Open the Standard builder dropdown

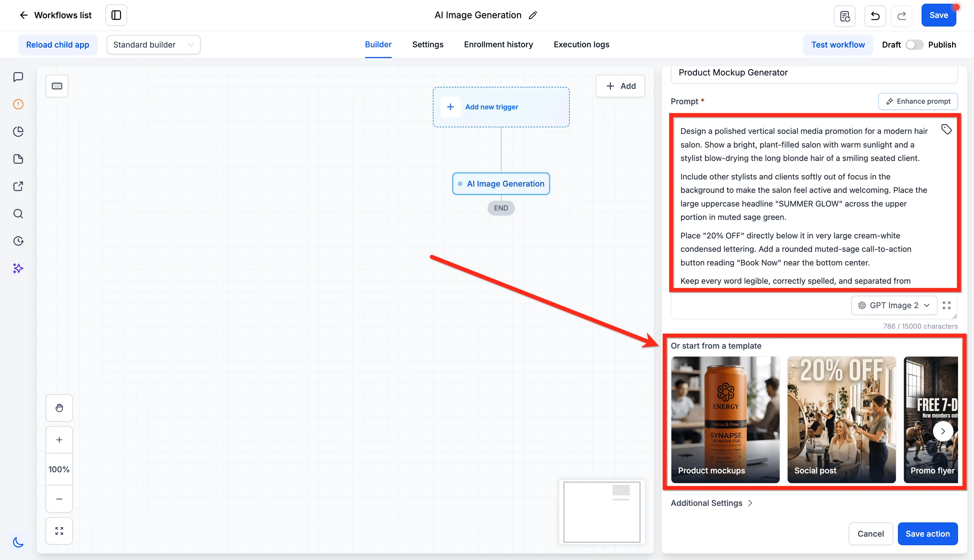click(x=154, y=45)
